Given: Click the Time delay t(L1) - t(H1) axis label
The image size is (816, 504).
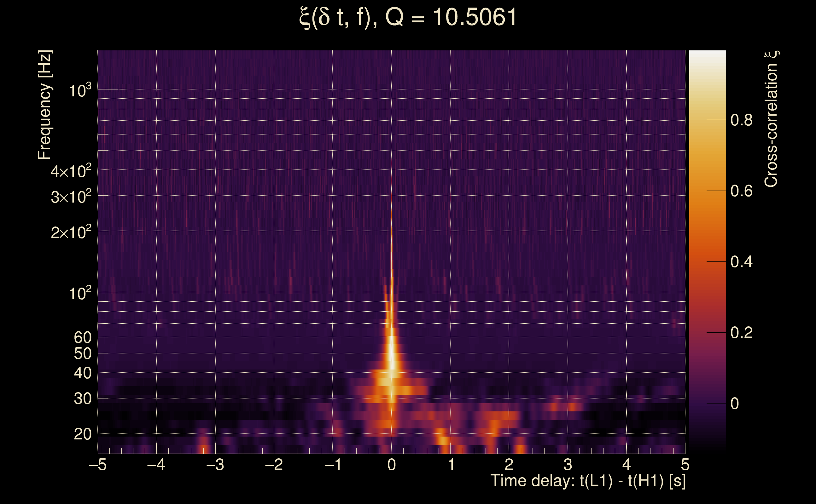Looking at the screenshot, I should [x=588, y=481].
